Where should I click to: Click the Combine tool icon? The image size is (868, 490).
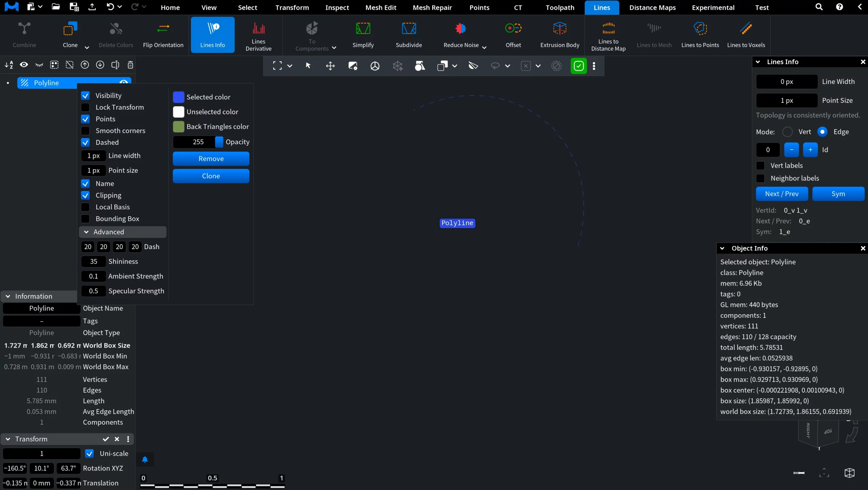(24, 29)
